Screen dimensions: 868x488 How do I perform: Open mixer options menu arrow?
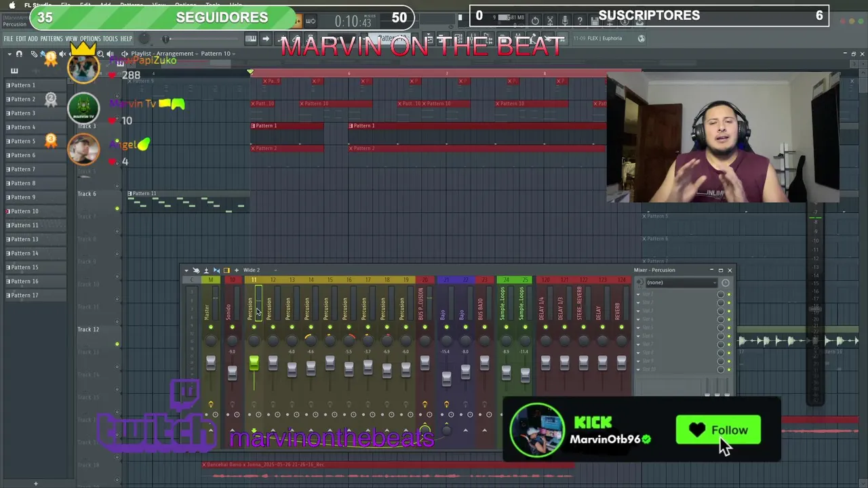coord(186,270)
